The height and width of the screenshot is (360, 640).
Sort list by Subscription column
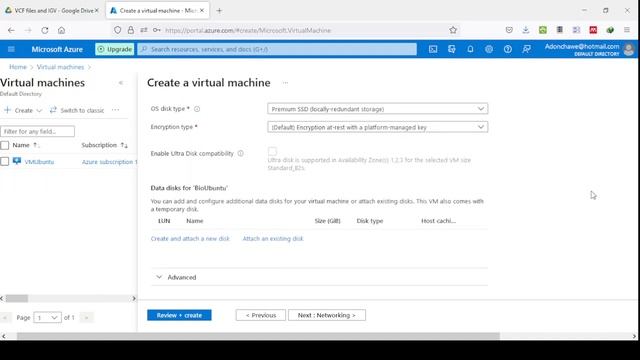pos(104,145)
